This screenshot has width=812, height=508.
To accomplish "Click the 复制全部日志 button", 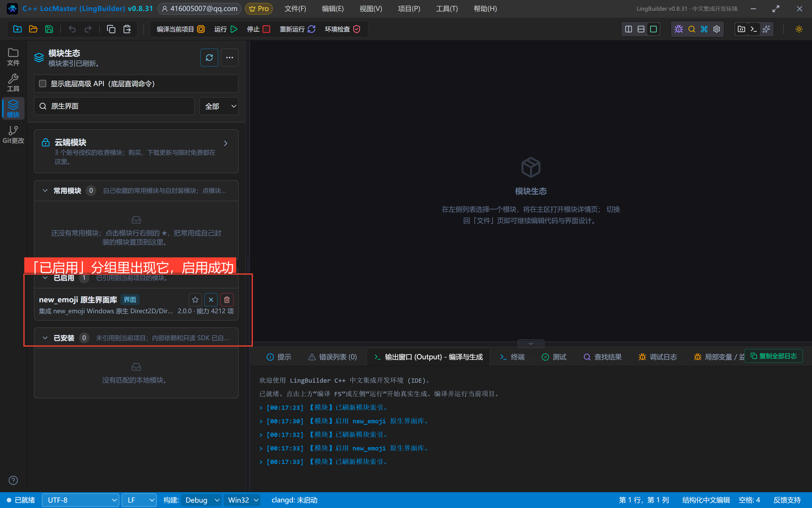I will click(x=773, y=356).
